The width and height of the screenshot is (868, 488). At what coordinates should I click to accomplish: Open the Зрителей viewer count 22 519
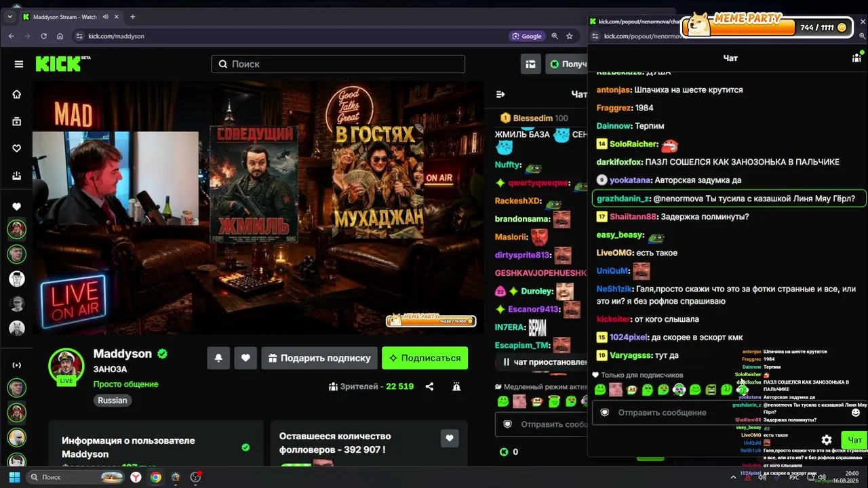(371, 386)
